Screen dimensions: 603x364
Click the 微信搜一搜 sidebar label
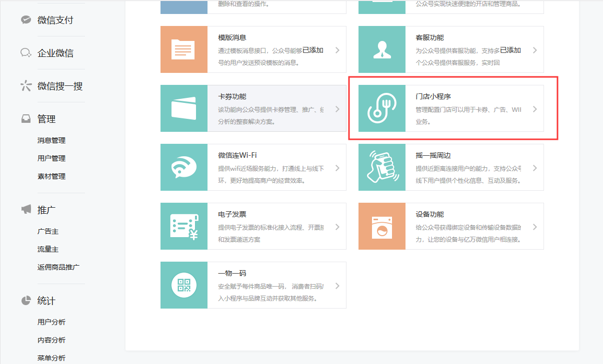(60, 86)
